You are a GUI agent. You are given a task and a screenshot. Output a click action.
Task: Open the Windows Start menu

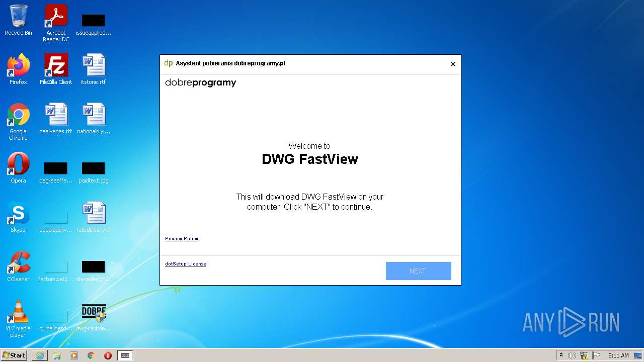14,355
